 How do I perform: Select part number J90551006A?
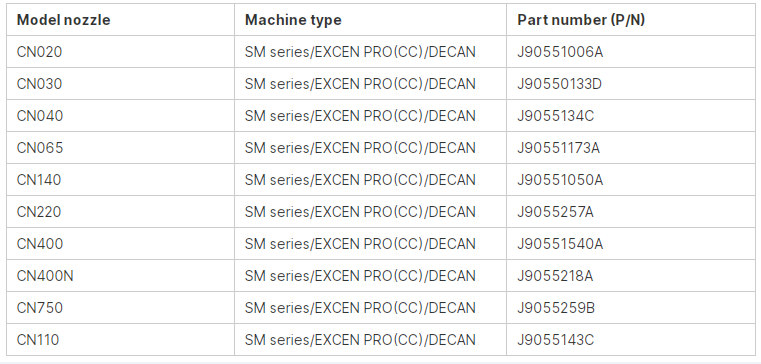pyautogui.click(x=560, y=52)
